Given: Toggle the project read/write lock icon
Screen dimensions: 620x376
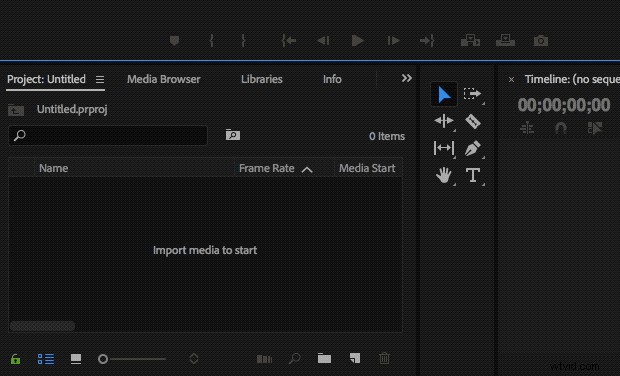Looking at the screenshot, I should click(x=15, y=359).
